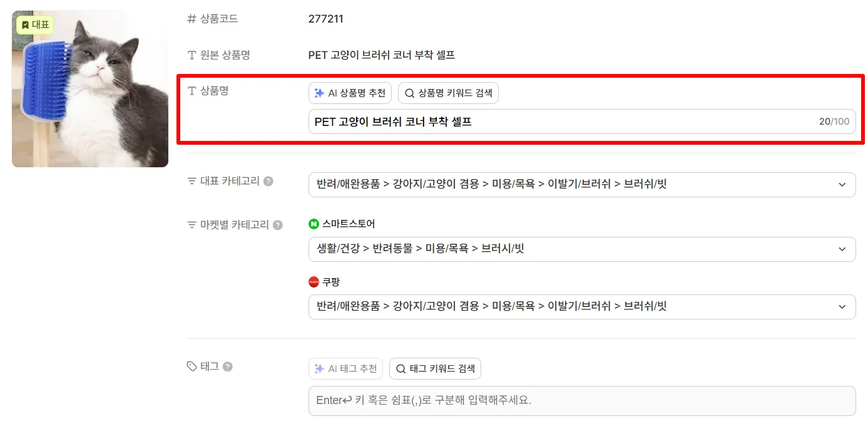The height and width of the screenshot is (431, 868).
Task: Click the product code 277211
Action: pos(326,19)
